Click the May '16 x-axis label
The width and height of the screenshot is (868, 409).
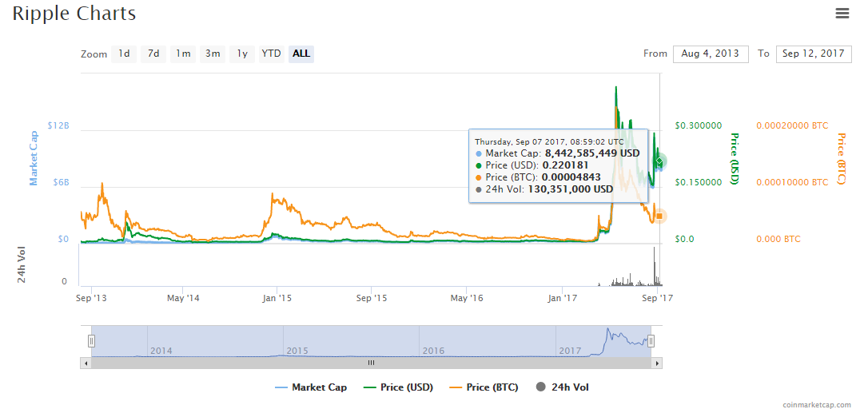pos(468,298)
